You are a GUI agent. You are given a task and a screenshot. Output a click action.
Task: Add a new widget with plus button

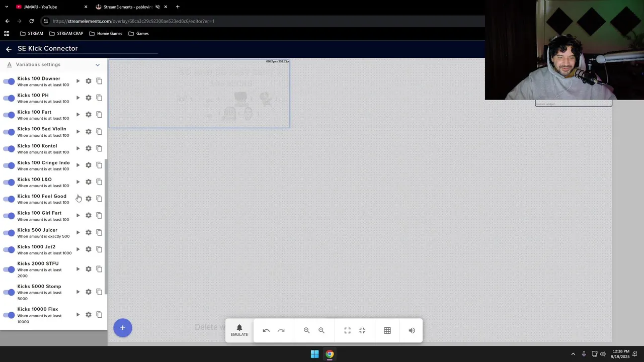pyautogui.click(x=122, y=328)
